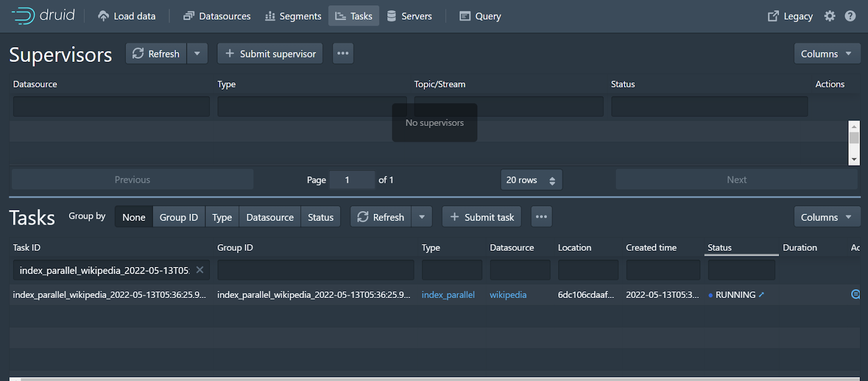Group tasks by Group ID
868x381 pixels.
[178, 217]
